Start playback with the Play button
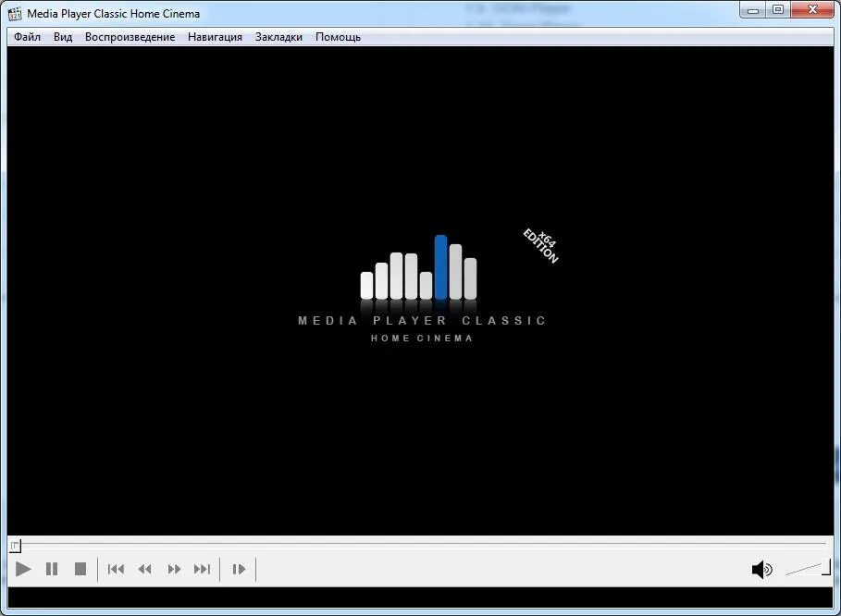This screenshot has height=616, width=841. coord(23,569)
